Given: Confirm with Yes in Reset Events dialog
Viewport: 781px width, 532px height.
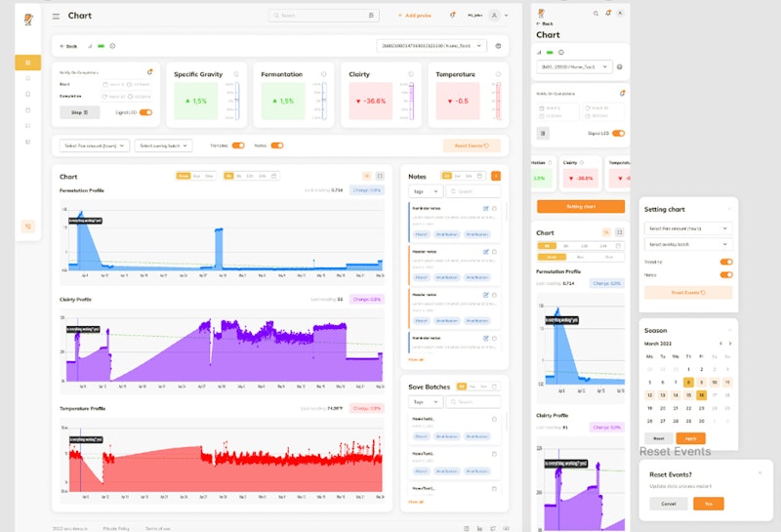Looking at the screenshot, I should (709, 504).
